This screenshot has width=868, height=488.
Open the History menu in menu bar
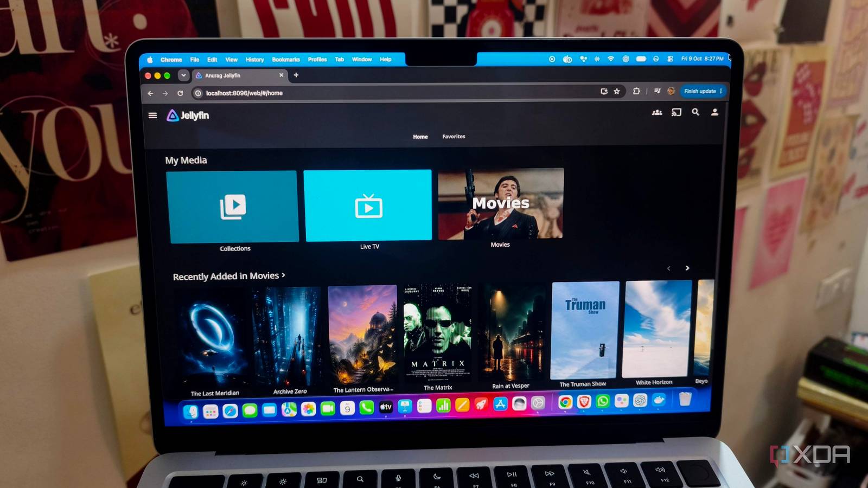(x=254, y=60)
